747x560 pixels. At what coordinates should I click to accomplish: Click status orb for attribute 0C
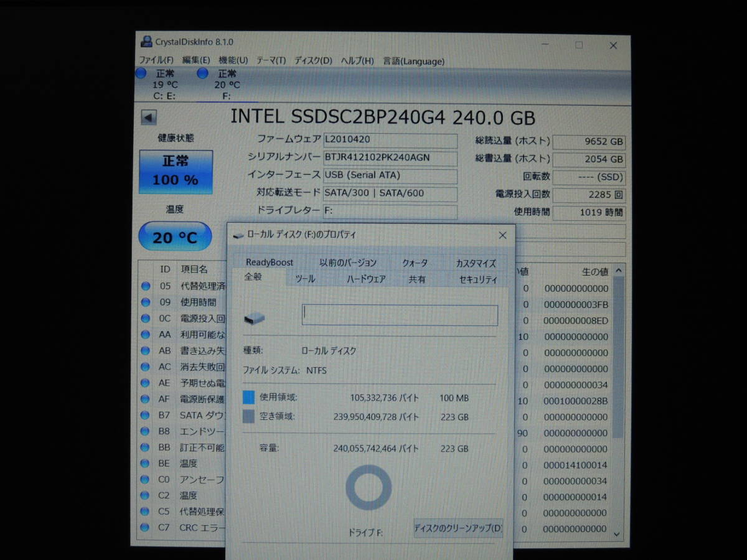coord(146,319)
